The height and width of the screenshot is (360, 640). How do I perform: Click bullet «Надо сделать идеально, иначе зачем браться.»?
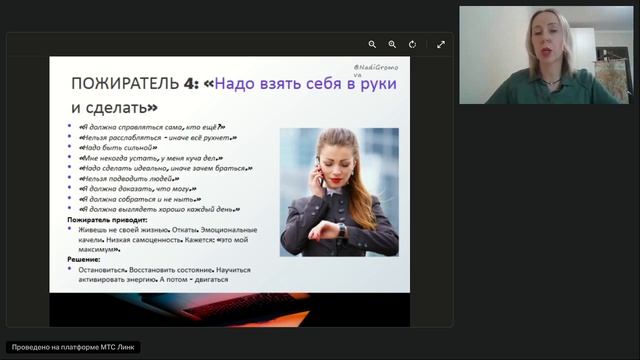[165, 168]
